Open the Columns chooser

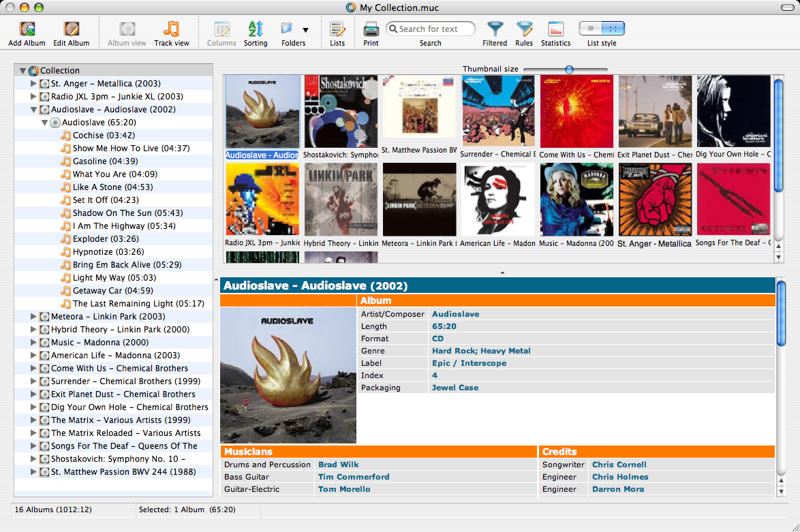221,29
